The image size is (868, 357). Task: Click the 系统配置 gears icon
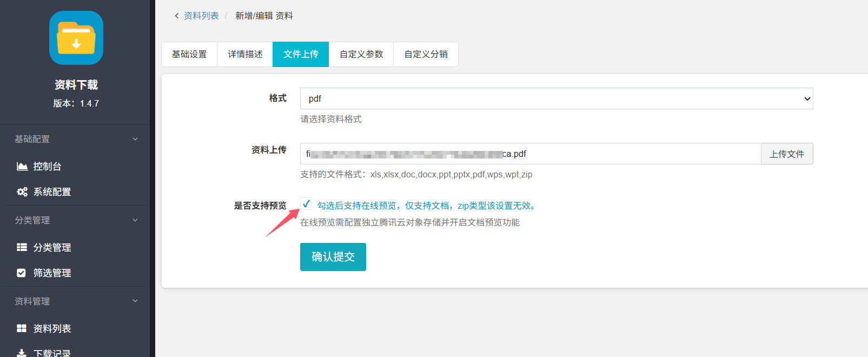(x=22, y=191)
